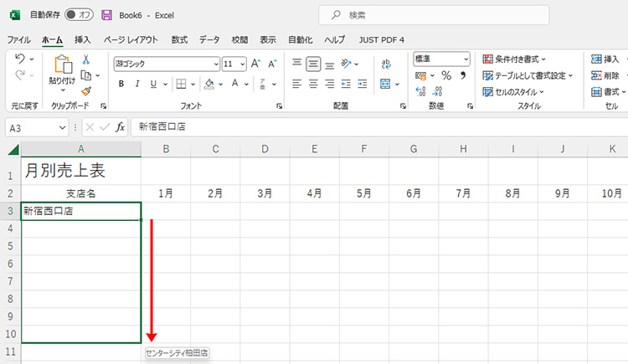This screenshot has width=628, height=364.
Task: Toggle the 自動保存 switch
Action: pyautogui.click(x=79, y=15)
